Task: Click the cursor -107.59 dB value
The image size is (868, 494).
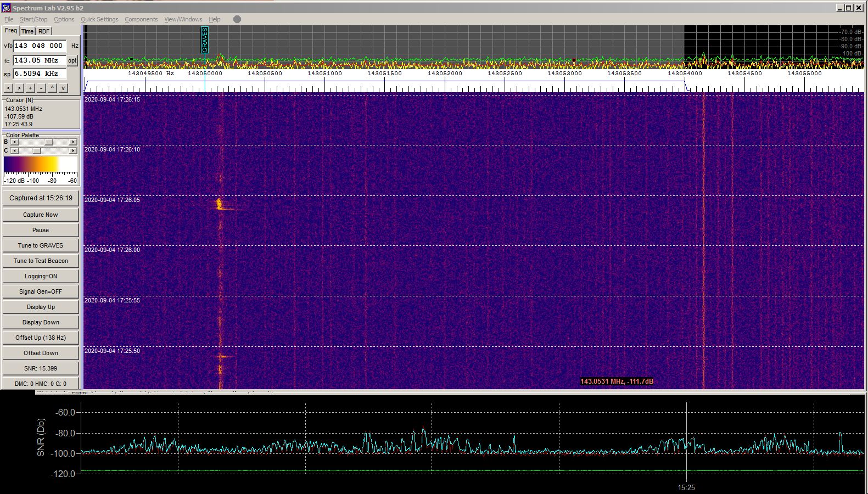Action: point(19,116)
